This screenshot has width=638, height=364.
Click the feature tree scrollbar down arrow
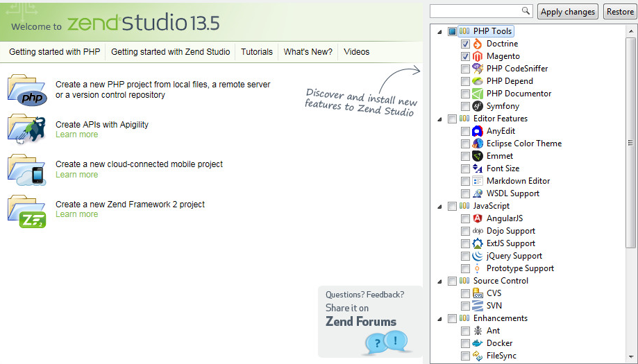tap(630, 356)
